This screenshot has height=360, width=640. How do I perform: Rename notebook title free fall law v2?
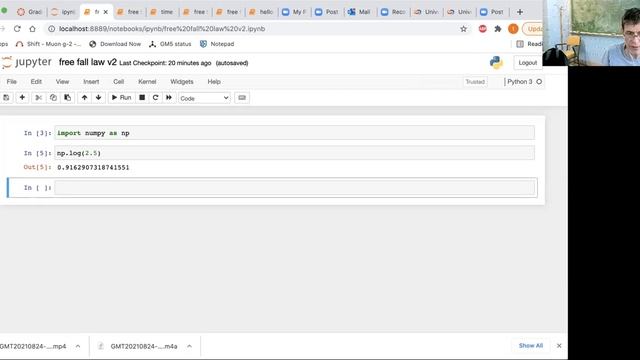pos(88,62)
